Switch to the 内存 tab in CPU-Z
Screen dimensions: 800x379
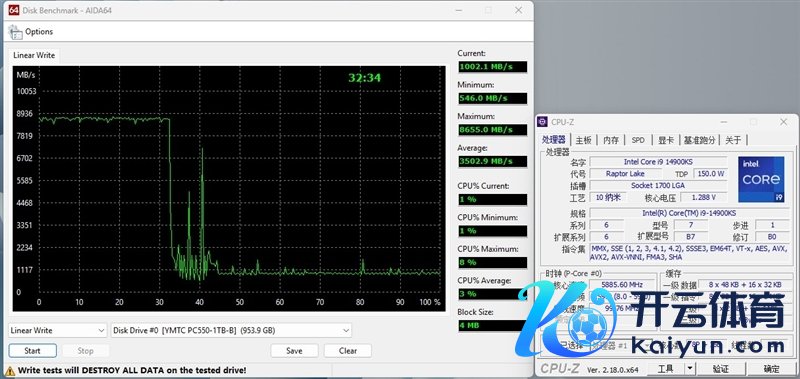pyautogui.click(x=611, y=140)
